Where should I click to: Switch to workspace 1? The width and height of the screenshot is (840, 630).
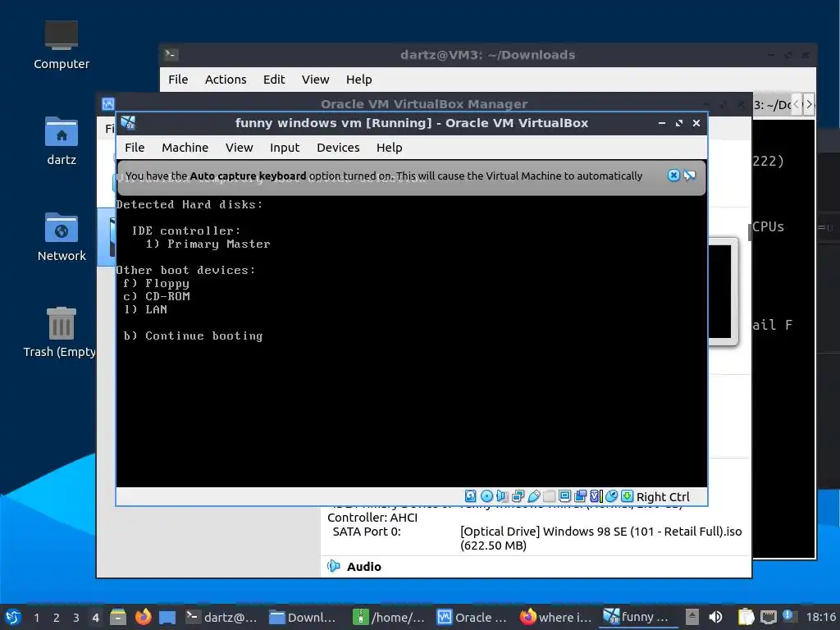36,618
